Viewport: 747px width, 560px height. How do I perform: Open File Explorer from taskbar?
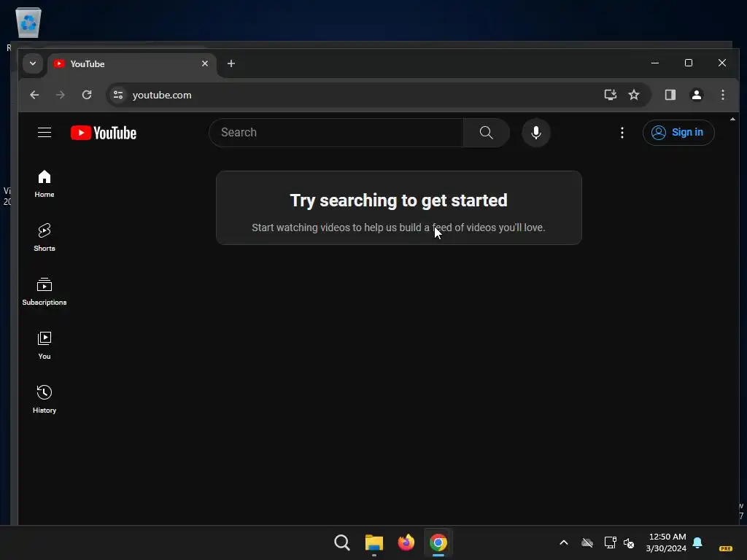tap(374, 542)
